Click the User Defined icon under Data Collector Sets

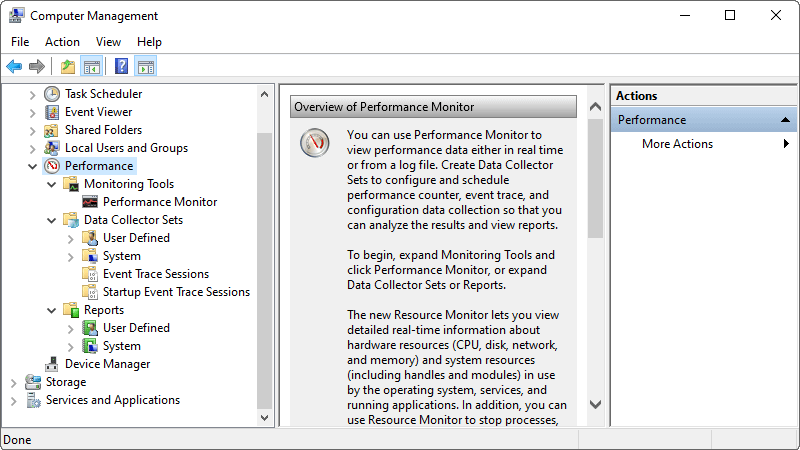click(x=90, y=238)
